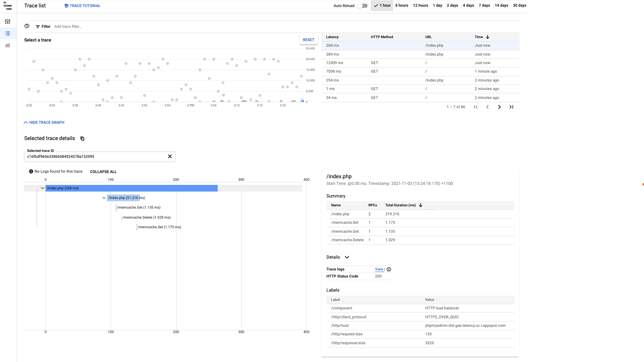This screenshot has width=644, height=362.
Task: Collapse the Details section chevron
Action: click(347, 257)
